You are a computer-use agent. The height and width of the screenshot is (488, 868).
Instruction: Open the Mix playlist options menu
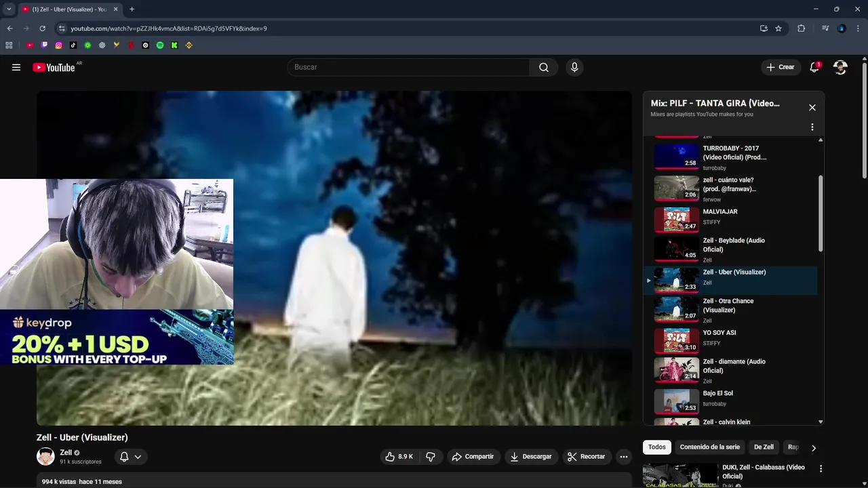(812, 127)
